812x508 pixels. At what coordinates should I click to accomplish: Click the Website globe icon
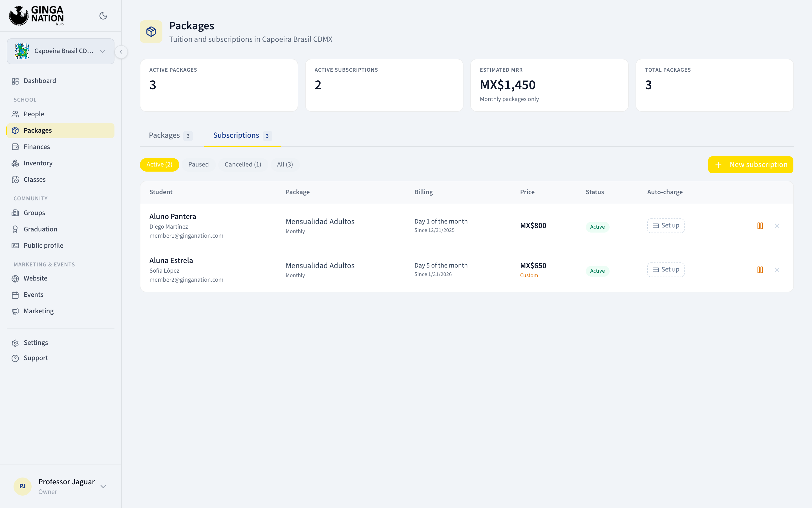tap(16, 279)
